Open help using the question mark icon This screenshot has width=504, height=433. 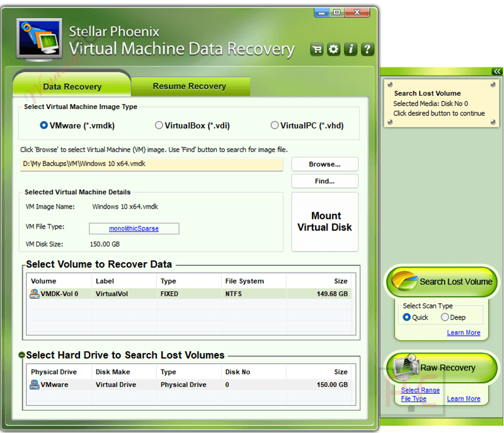pyautogui.click(x=367, y=50)
